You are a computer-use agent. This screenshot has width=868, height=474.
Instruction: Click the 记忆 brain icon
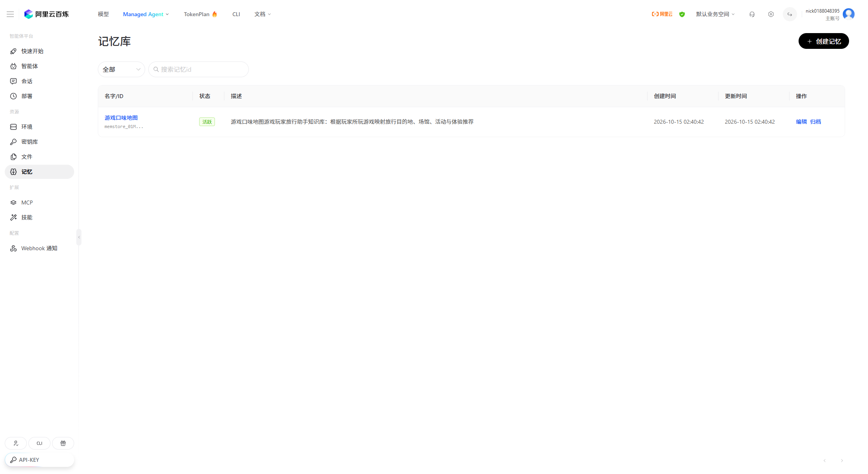tap(13, 172)
